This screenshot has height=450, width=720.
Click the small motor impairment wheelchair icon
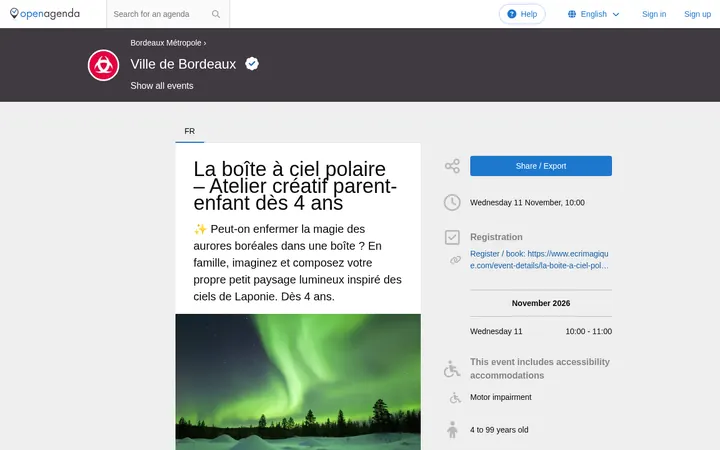tap(455, 397)
